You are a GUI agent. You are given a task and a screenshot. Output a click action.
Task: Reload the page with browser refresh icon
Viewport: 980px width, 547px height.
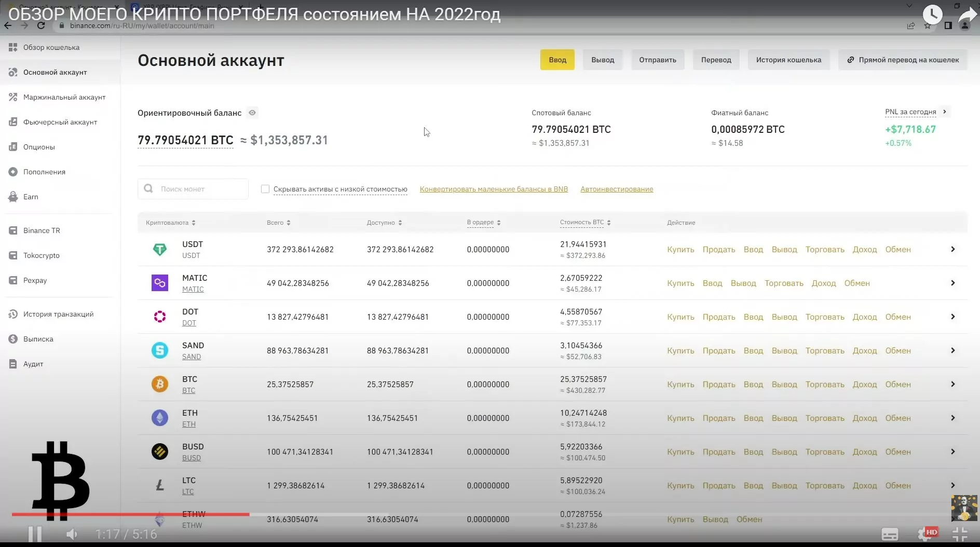(x=41, y=25)
